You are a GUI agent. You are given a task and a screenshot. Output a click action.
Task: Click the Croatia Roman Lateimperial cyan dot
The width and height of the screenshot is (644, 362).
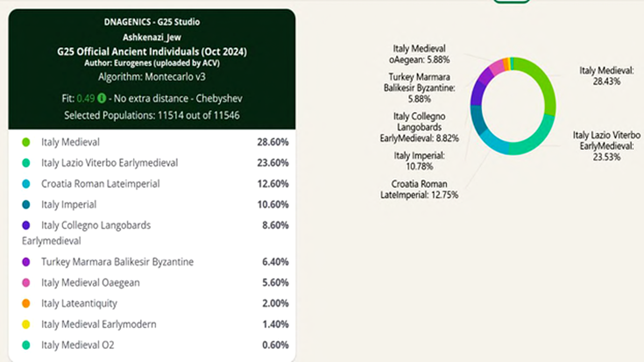click(26, 184)
